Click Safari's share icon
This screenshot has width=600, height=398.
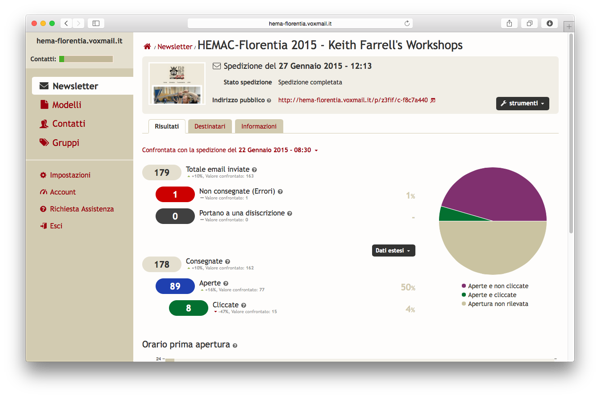(509, 23)
